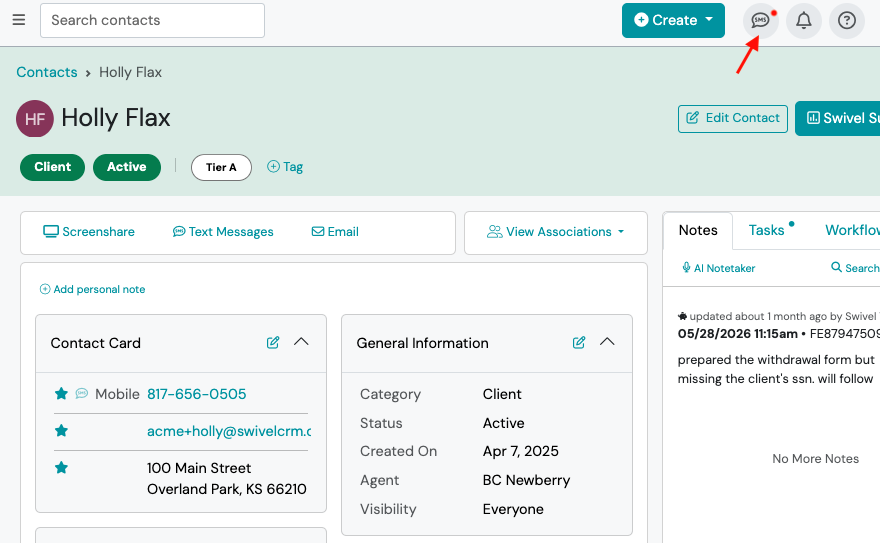Collapse the General Information section
This screenshot has width=880, height=543.
coord(607,342)
